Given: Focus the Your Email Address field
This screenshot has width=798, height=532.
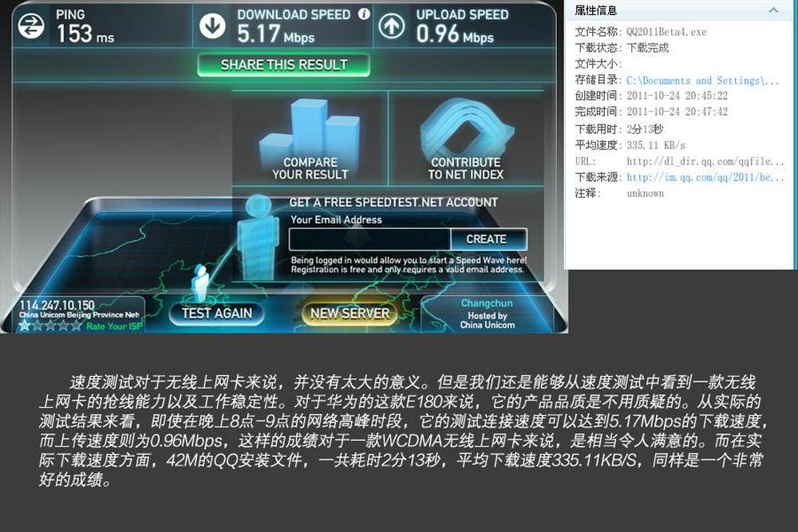Looking at the screenshot, I should pos(369,239).
